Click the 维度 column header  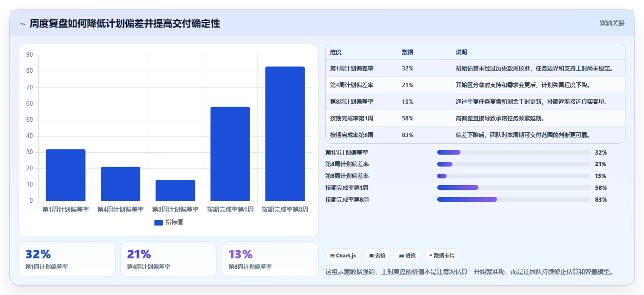pos(336,52)
